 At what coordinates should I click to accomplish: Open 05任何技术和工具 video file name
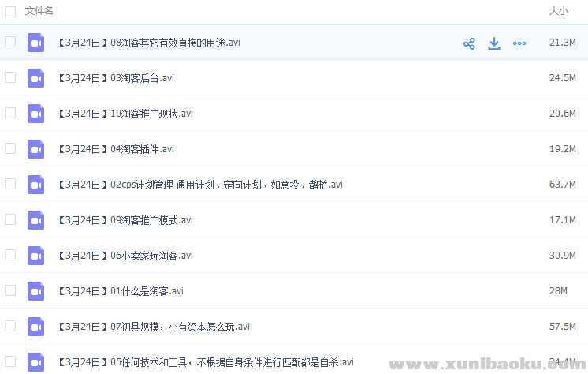coord(206,362)
